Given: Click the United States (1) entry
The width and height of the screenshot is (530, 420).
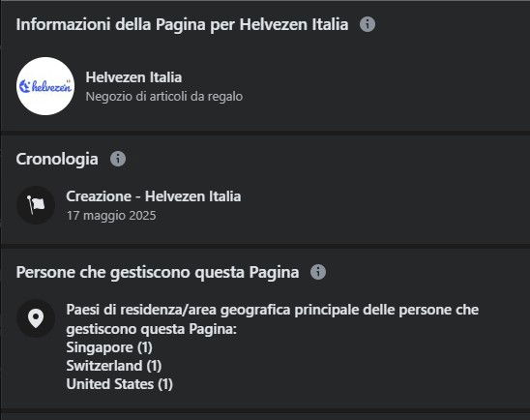Looking at the screenshot, I should point(120,384).
